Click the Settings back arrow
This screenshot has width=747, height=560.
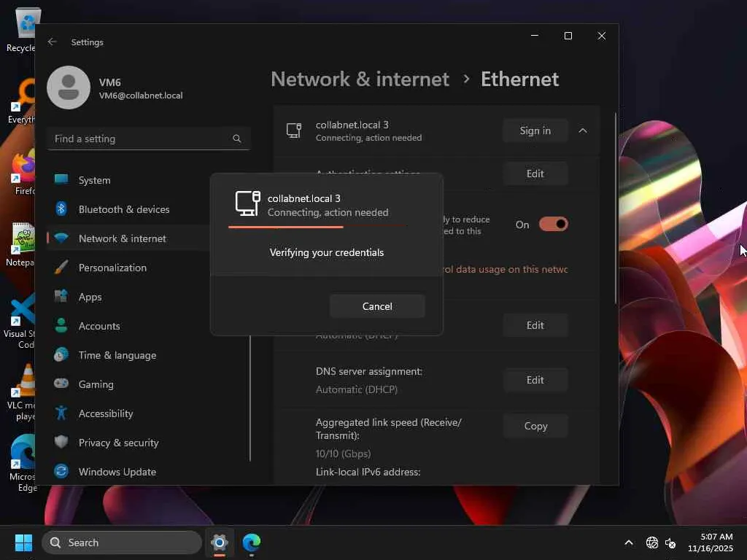(x=52, y=42)
